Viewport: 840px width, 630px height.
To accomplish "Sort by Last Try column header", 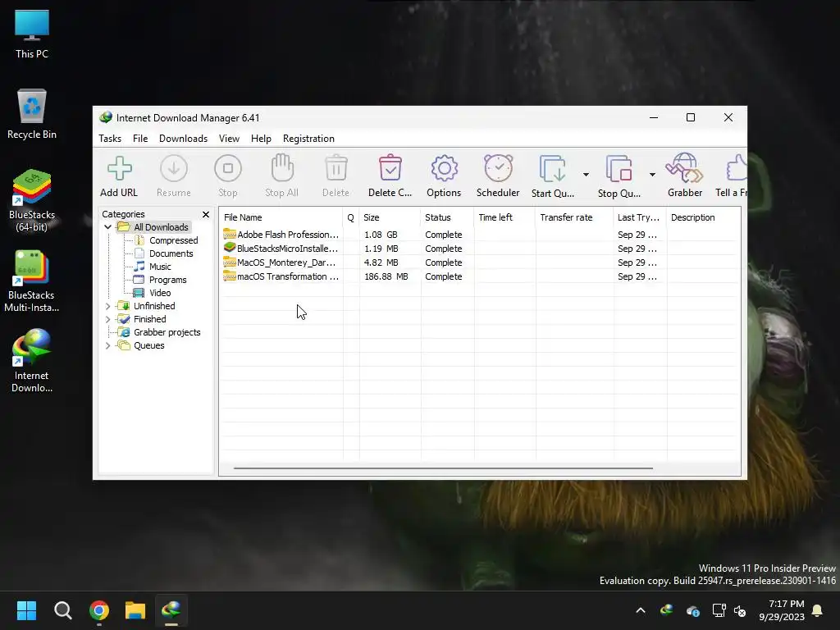I will (640, 217).
